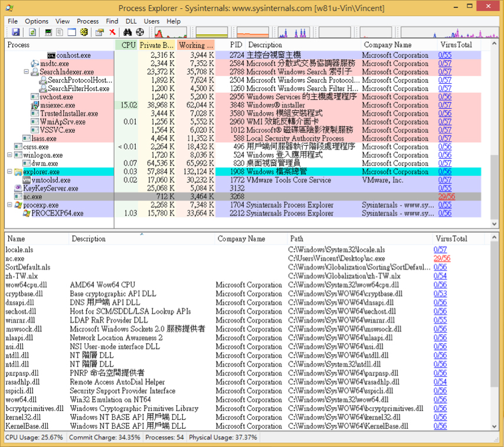This screenshot has width=504, height=447.
Task: Toggle the Show Process Tree toolbar icon
Action: click(60, 32)
